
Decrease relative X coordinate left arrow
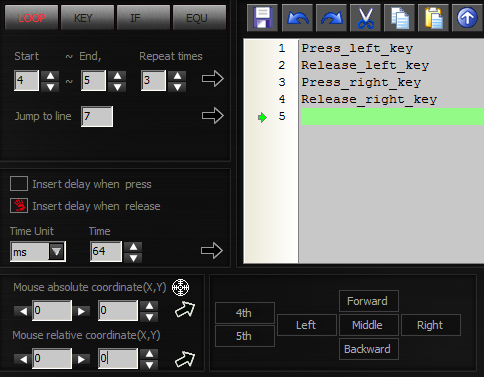pos(23,359)
